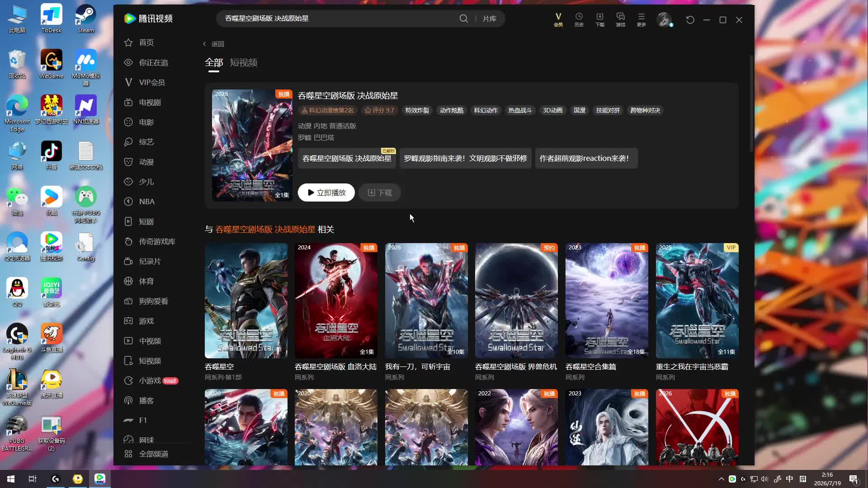The height and width of the screenshot is (488, 868).
Task: Click the volume icon in system tray
Action: click(x=764, y=479)
